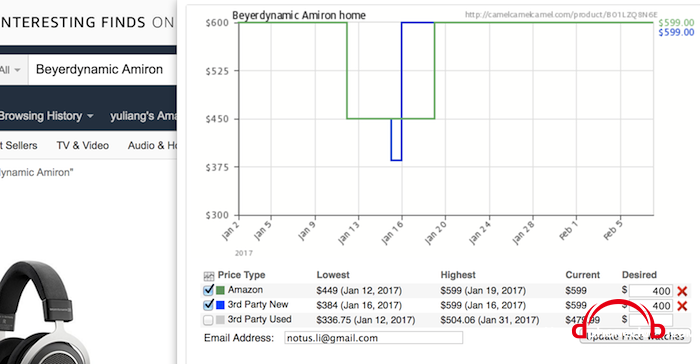Screen dimensions: 700x364
Task: Uncheck the Amazon price type checkbox
Action: 208,290
